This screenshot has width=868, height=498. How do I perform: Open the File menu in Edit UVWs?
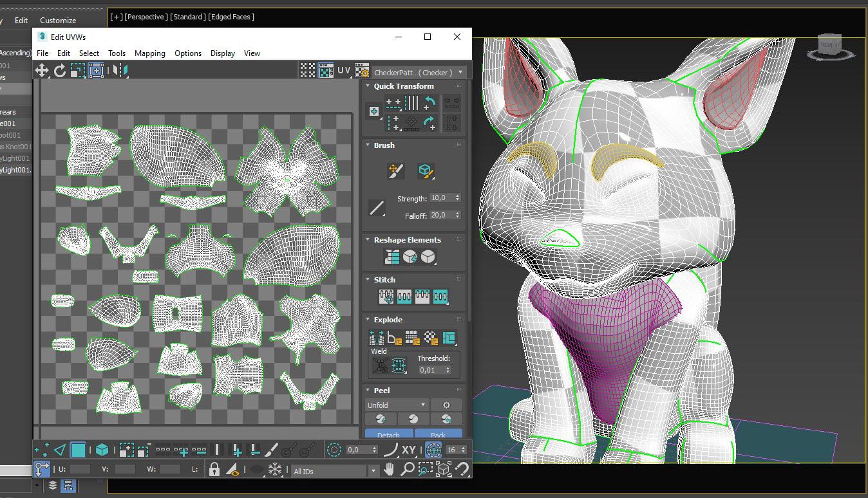(42, 53)
